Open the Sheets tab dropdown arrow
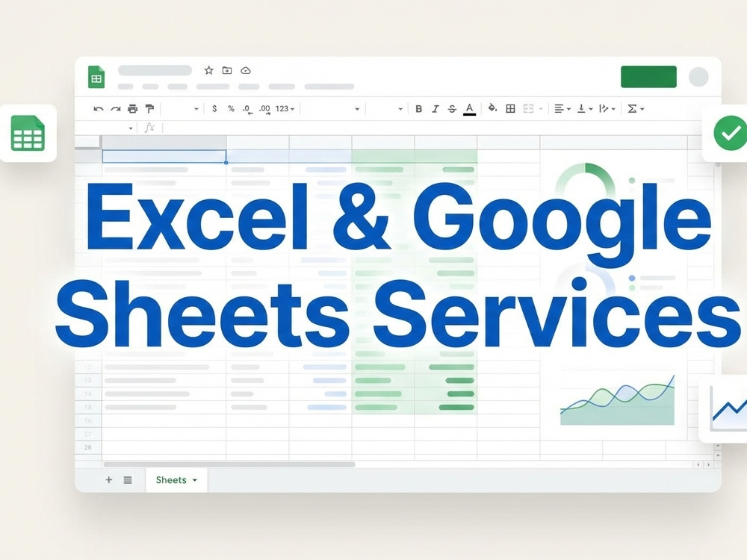This screenshot has height=560, width=747. click(195, 480)
